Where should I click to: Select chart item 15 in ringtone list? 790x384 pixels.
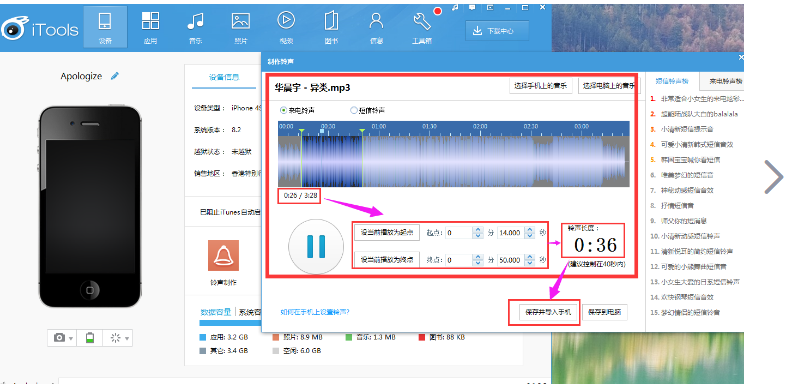[685, 312]
